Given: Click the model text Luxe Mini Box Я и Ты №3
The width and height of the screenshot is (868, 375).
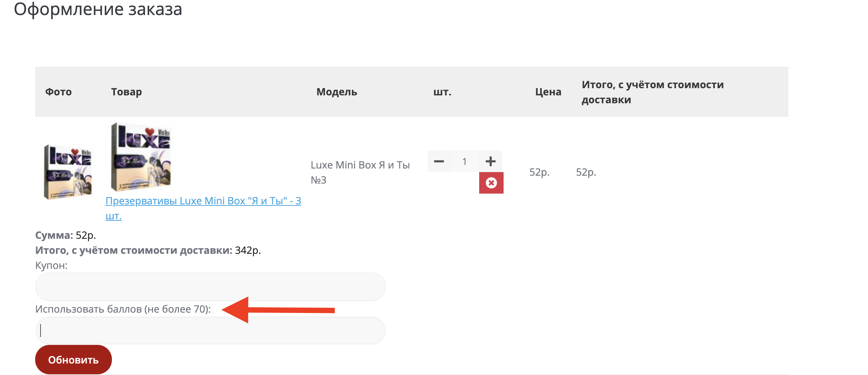Looking at the screenshot, I should click(360, 172).
